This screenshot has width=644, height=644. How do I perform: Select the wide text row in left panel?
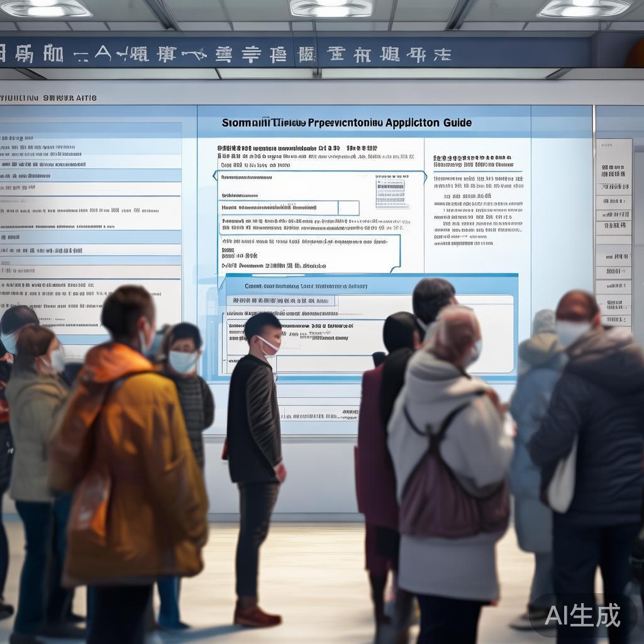(x=91, y=213)
